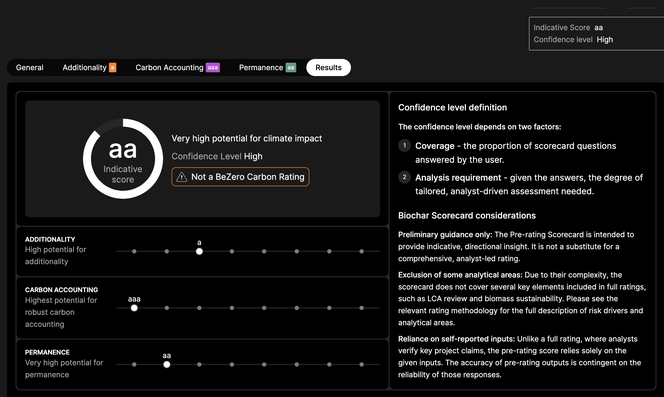Switch to the Additionality tab
Screen dimensions: 664x397
click(89, 68)
